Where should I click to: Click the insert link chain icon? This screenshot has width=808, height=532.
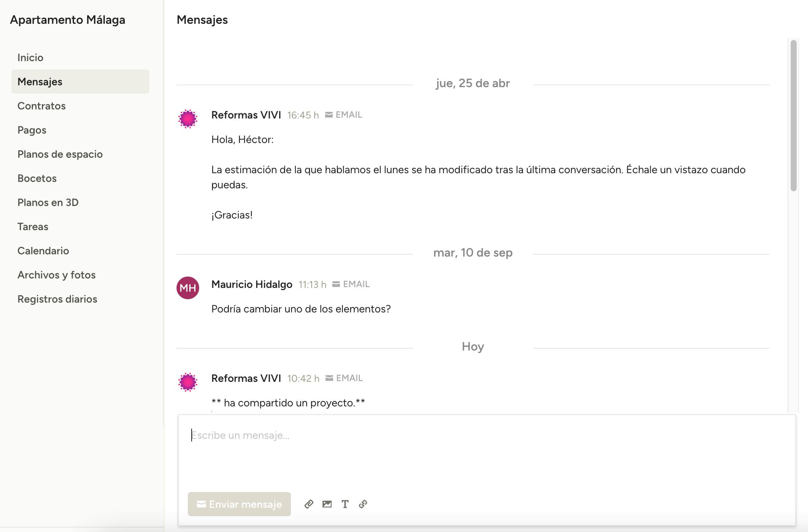(x=363, y=504)
